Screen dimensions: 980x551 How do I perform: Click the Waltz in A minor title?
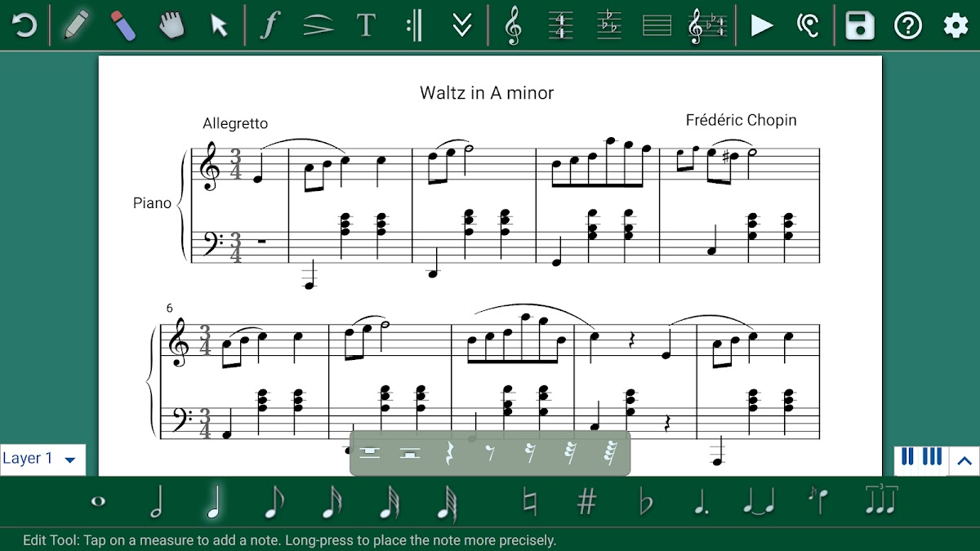[487, 93]
